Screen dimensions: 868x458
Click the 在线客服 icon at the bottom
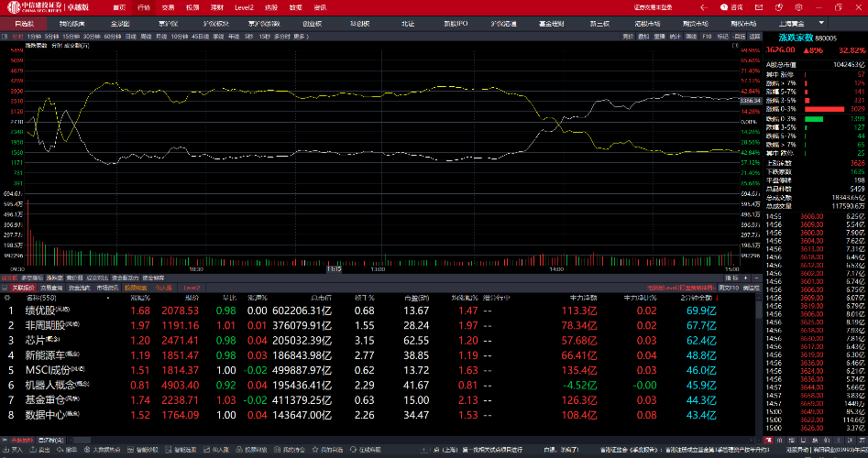[368, 450]
